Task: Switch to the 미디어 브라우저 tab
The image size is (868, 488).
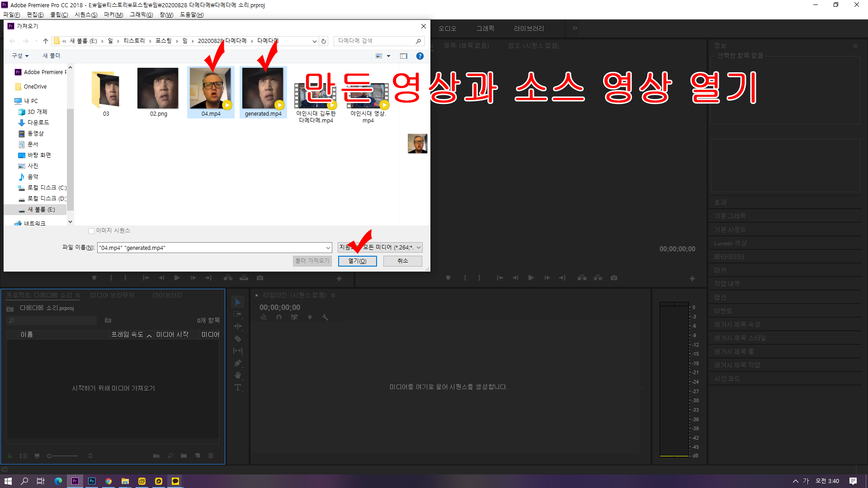Action: [x=112, y=295]
